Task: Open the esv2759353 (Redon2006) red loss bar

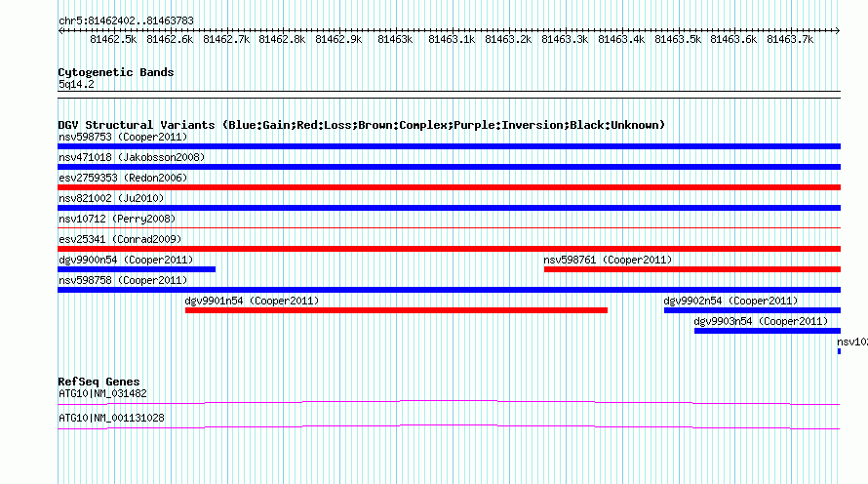Action: pos(449,187)
